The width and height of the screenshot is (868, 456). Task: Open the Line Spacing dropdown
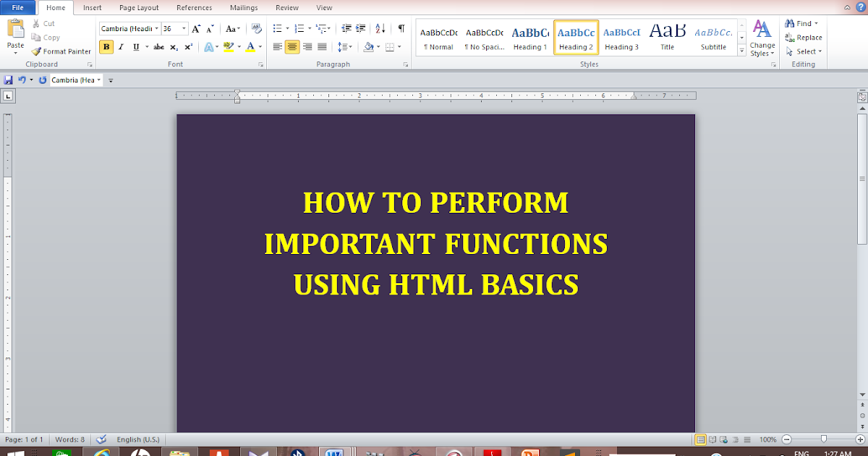[345, 46]
